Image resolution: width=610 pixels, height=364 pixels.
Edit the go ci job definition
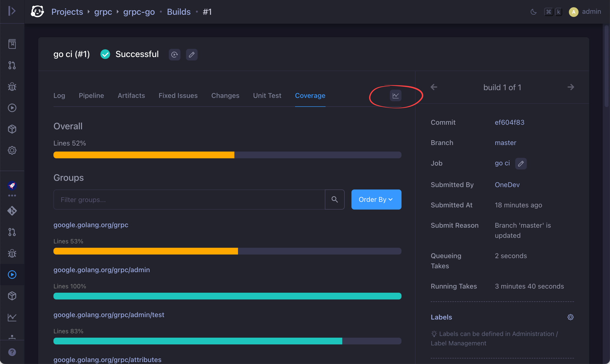(x=521, y=163)
